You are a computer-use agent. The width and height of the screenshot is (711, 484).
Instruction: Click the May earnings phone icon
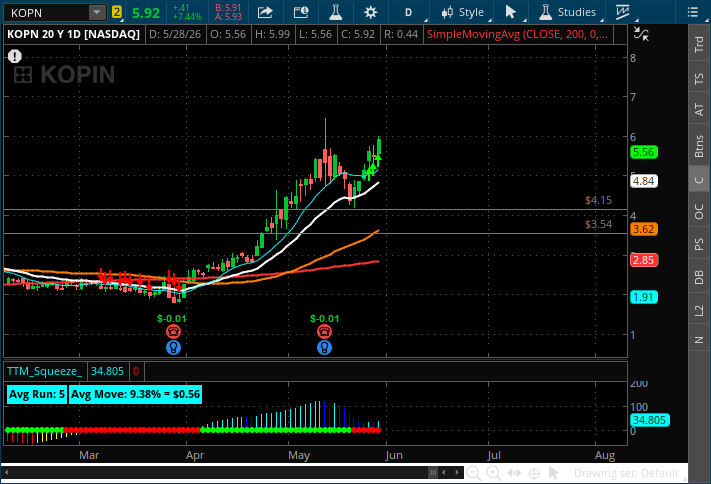pyautogui.click(x=324, y=332)
